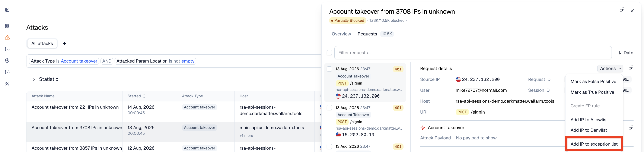The width and height of the screenshot is (644, 152).
Task: Click +1 more hosts link
Action: [246, 136]
